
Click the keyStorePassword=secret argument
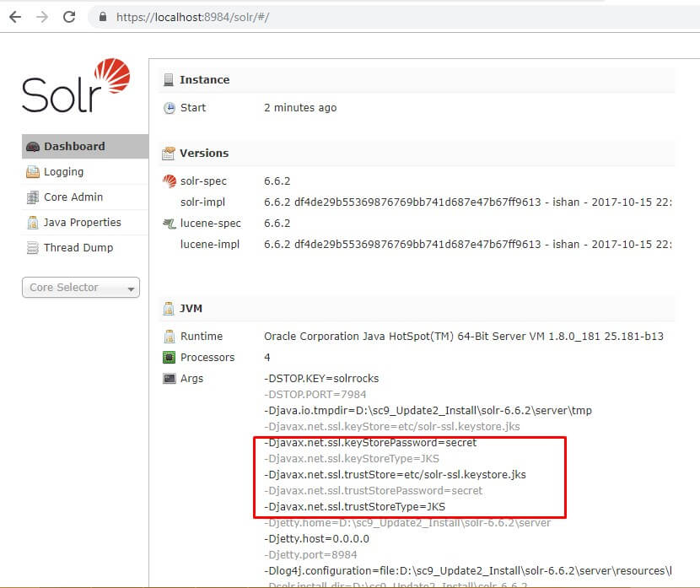pyautogui.click(x=370, y=442)
